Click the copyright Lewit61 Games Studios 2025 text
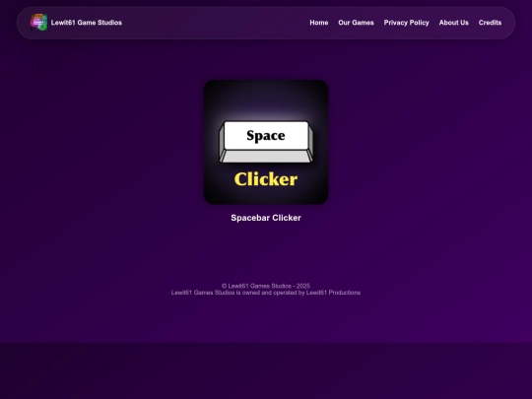Screen dimensions: 532x399 [266, 286]
